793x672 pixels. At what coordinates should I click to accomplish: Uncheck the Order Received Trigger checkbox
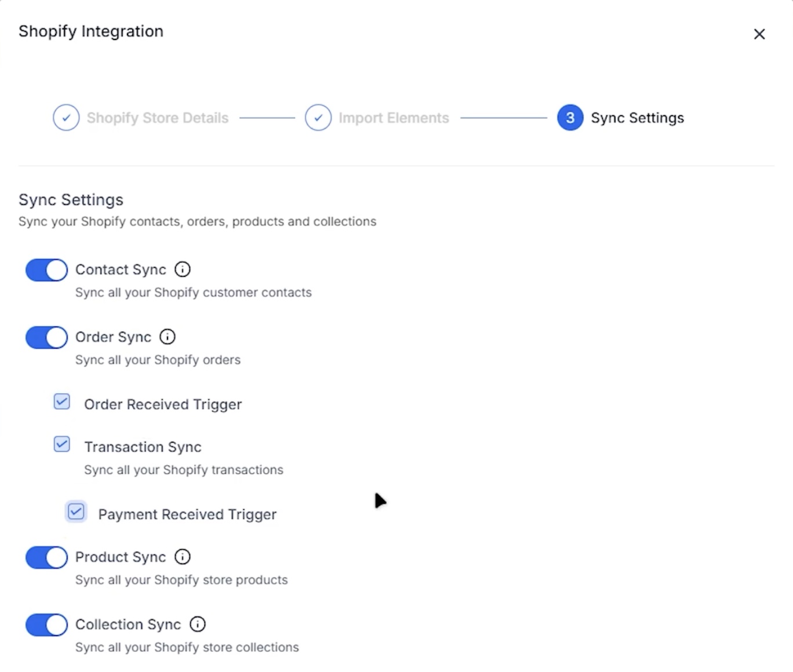[x=62, y=401]
